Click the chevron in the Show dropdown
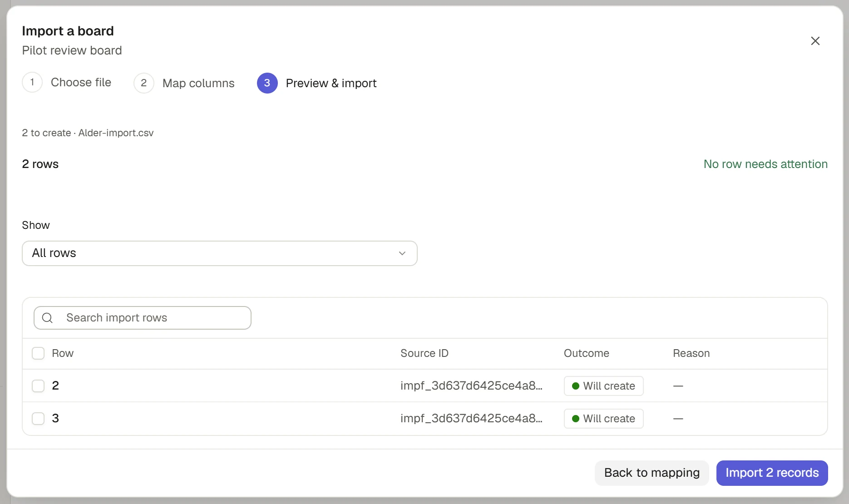 pos(402,253)
